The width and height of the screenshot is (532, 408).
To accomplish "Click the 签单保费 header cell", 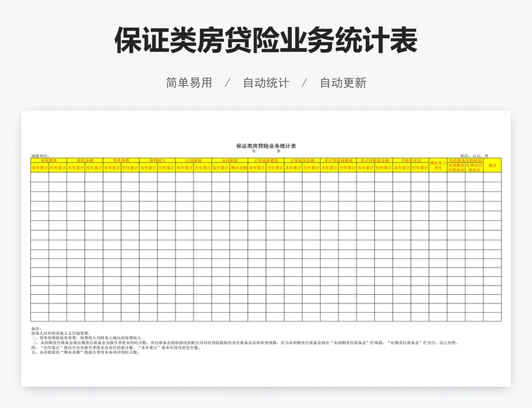I will point(121,160).
